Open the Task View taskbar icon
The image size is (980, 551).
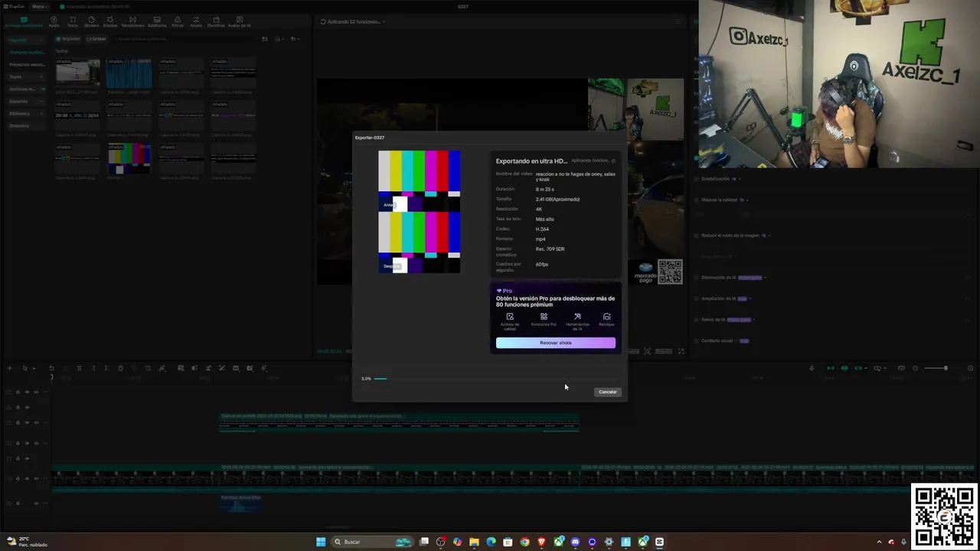coord(423,542)
